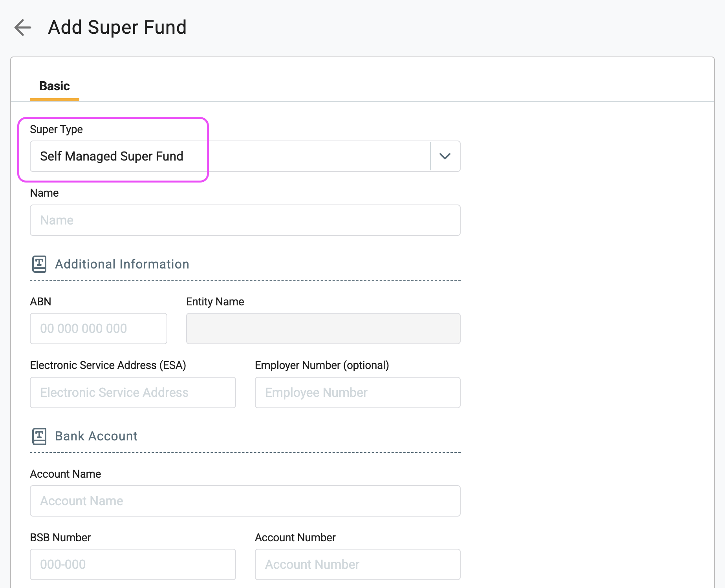Click the Super Type label
This screenshot has height=588, width=725.
coord(56,130)
